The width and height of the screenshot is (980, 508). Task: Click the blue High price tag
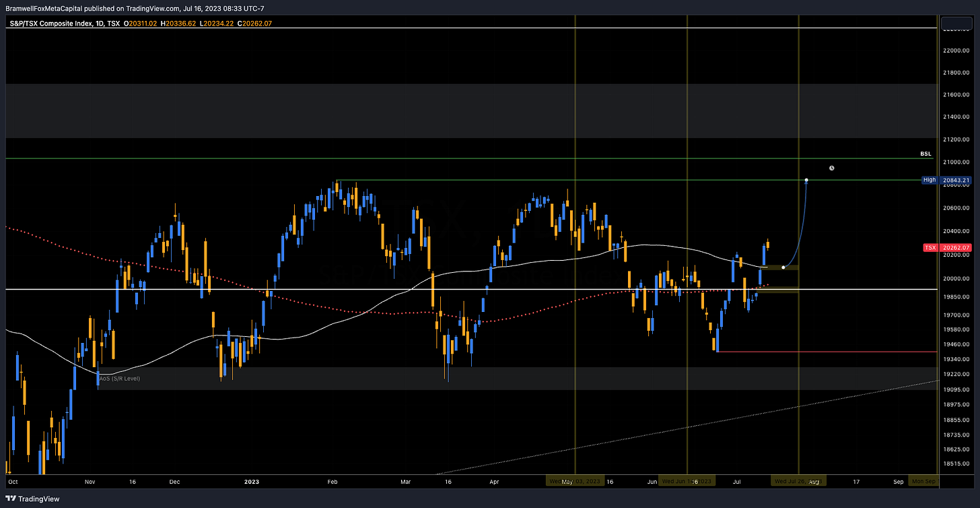929,181
